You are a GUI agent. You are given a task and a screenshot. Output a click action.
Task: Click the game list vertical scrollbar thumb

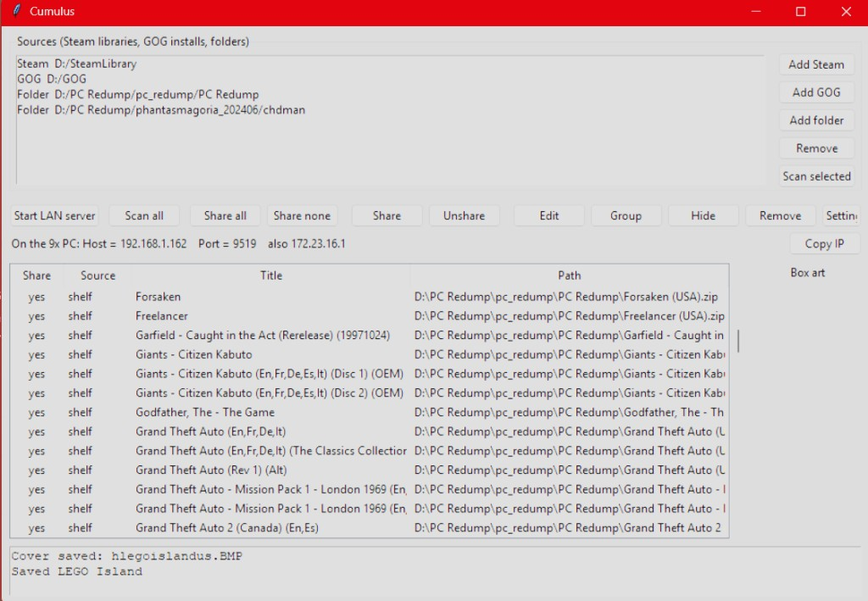coord(738,341)
